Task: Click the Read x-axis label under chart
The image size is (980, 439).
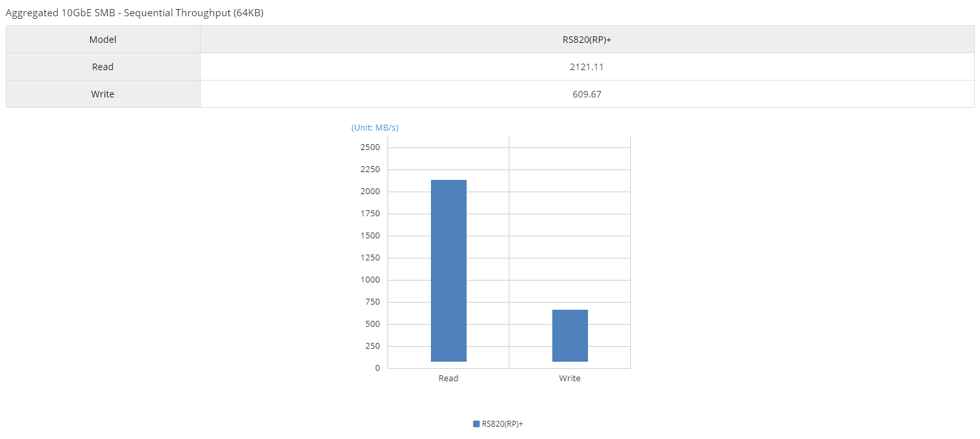Action: tap(448, 379)
